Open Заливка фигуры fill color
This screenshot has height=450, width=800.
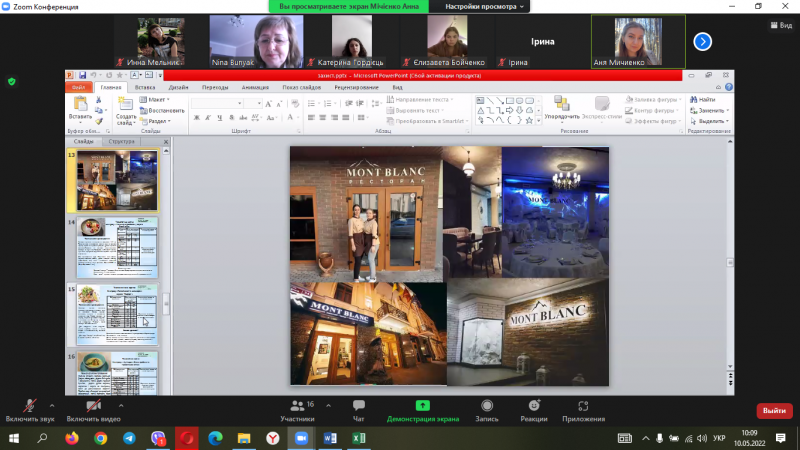point(654,99)
